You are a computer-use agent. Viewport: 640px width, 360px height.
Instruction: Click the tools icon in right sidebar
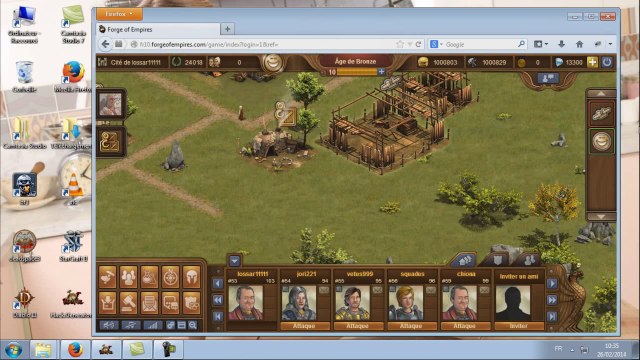tap(601, 113)
